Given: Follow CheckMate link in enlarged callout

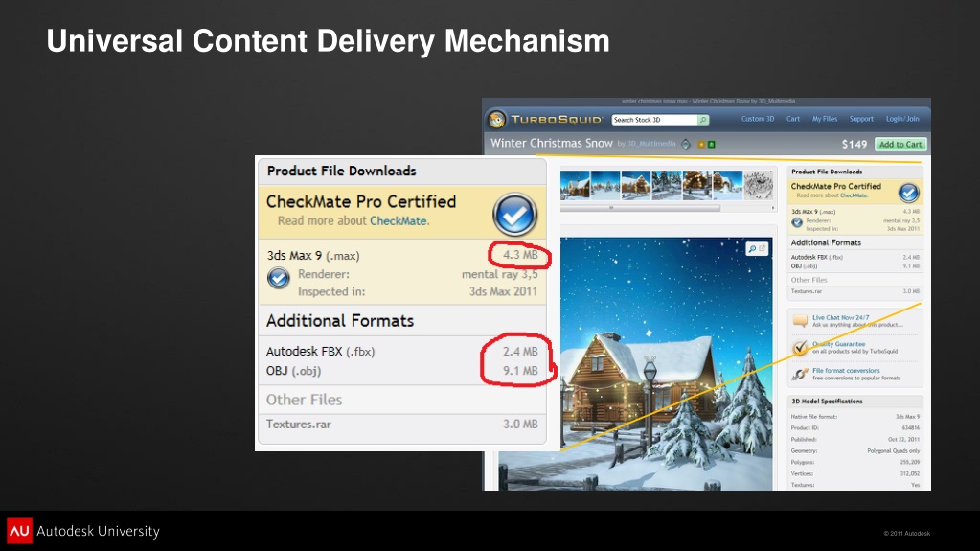Looking at the screenshot, I should pos(399,220).
